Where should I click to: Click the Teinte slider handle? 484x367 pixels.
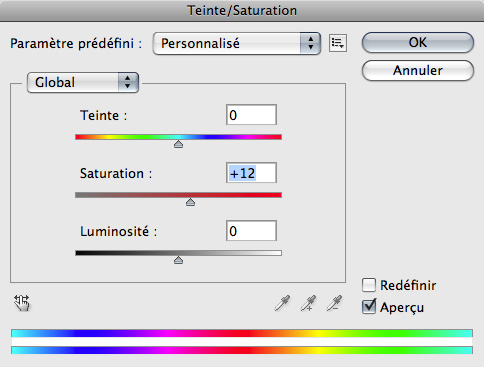click(x=178, y=144)
